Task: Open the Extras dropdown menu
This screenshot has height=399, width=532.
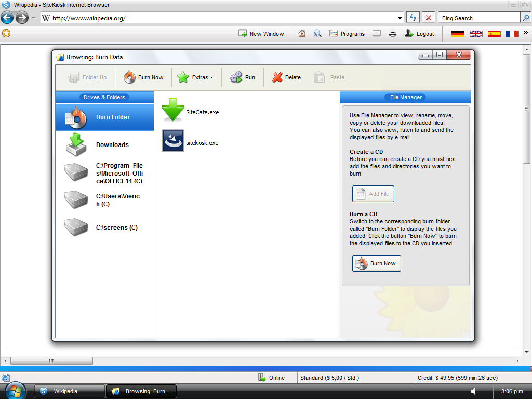Action: coord(195,77)
